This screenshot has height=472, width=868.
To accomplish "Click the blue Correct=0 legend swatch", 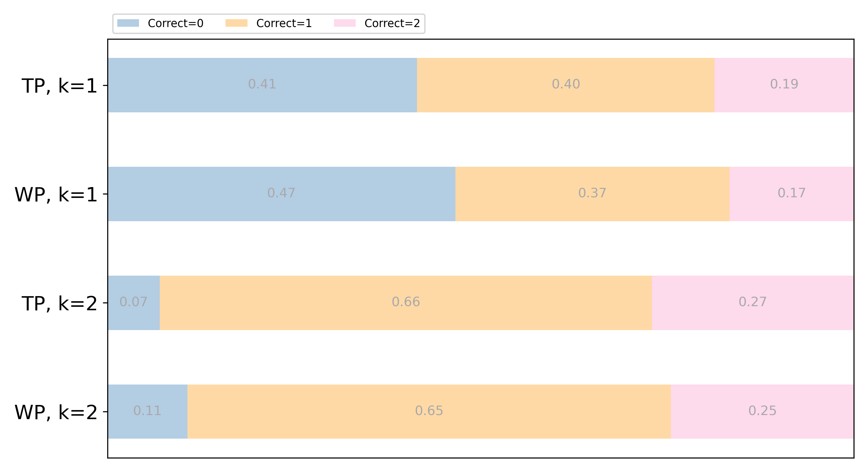I will tap(128, 23).
